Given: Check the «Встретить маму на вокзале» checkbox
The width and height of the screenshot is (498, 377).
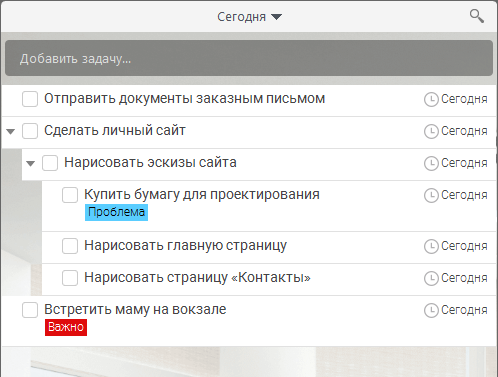Looking at the screenshot, I should click(x=30, y=310).
